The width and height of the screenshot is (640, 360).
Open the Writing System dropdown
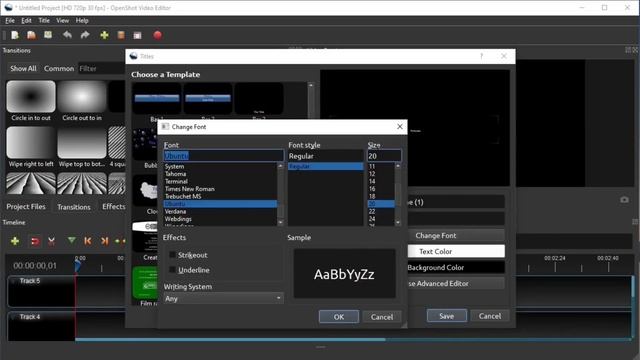223,298
